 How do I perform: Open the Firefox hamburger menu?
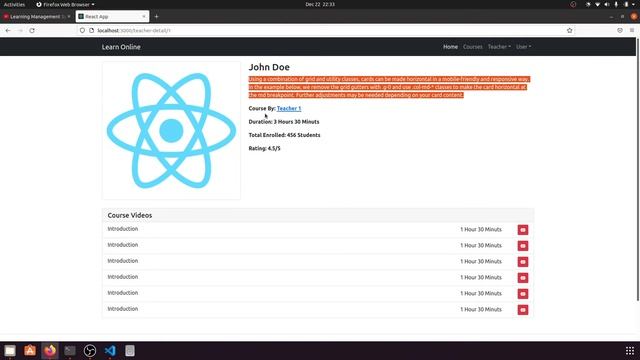click(x=632, y=31)
